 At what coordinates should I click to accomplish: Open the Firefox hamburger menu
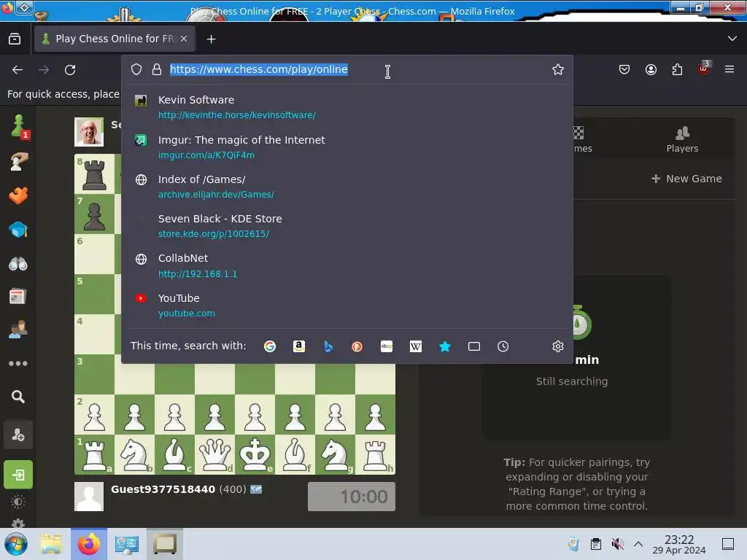tap(729, 69)
